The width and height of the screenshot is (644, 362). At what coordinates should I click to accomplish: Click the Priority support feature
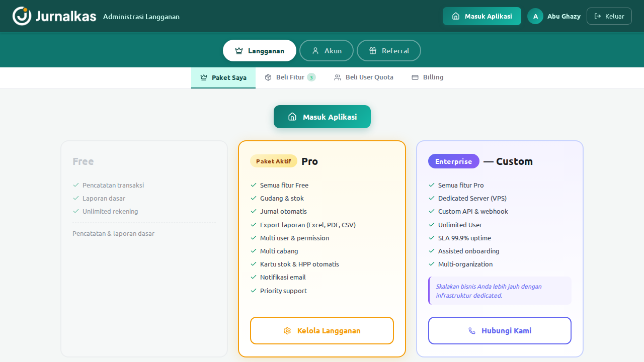tap(283, 291)
